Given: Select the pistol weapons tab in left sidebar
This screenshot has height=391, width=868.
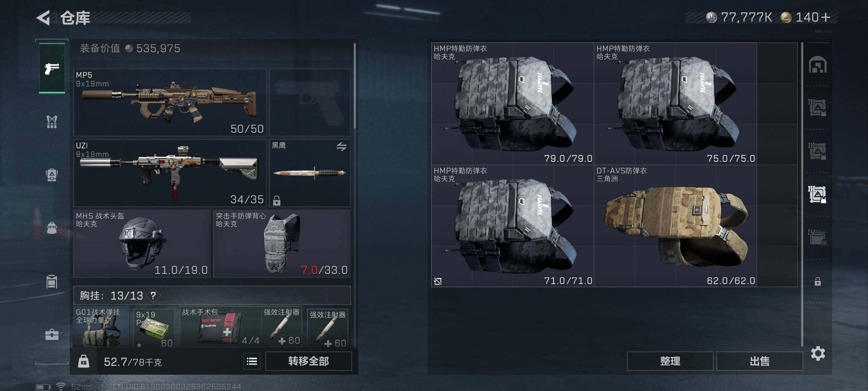Looking at the screenshot, I should point(52,68).
